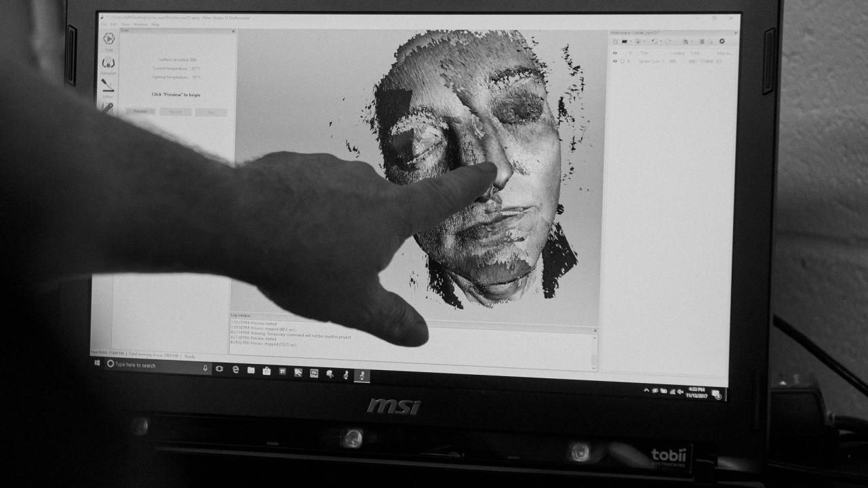This screenshot has height=488, width=868.
Task: Click the Windows Start button
Action: click(97, 363)
